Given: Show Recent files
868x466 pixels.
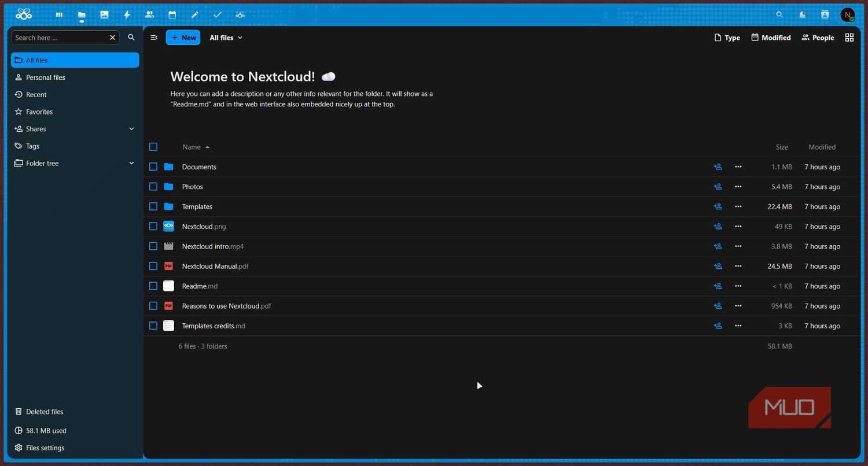Looking at the screenshot, I should 75,95.
